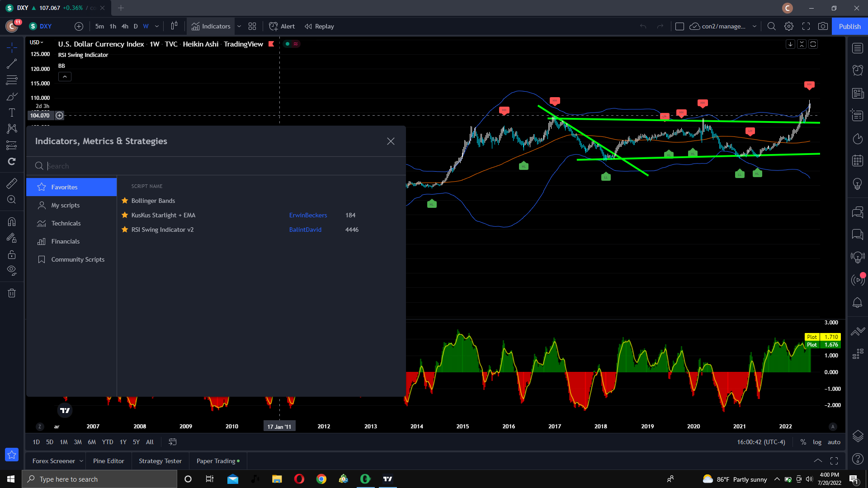Open the Measure ruler tool
Viewport: 868px width, 488px height.
[12, 183]
